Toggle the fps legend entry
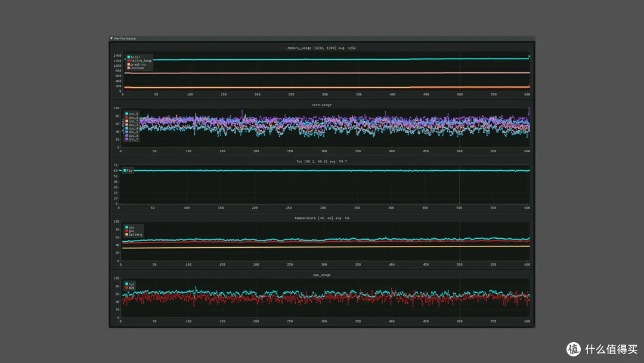The width and height of the screenshot is (644, 363). [128, 171]
